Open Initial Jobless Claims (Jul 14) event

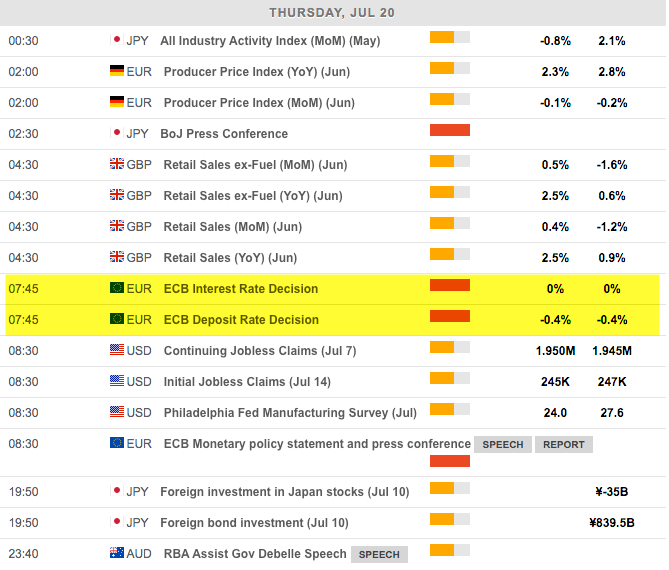[247, 382]
